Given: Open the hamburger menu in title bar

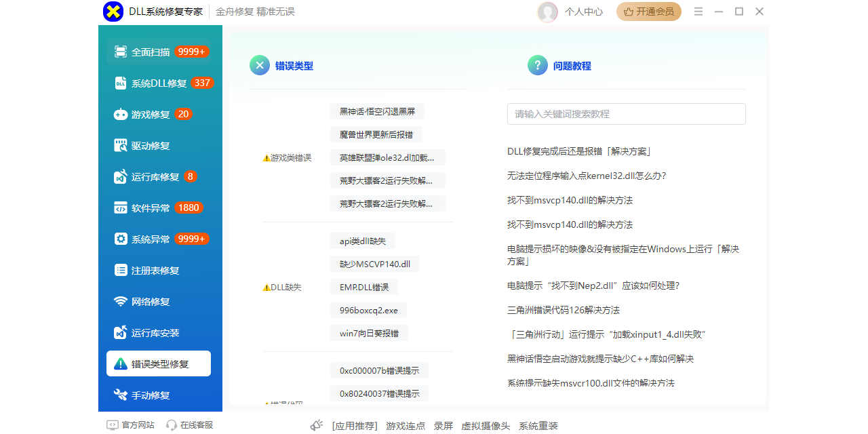Looking at the screenshot, I should pos(698,12).
